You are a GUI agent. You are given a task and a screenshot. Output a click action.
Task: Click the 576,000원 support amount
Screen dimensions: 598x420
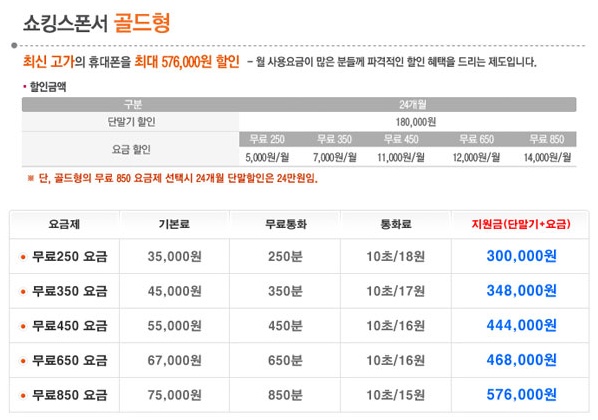[x=521, y=394]
